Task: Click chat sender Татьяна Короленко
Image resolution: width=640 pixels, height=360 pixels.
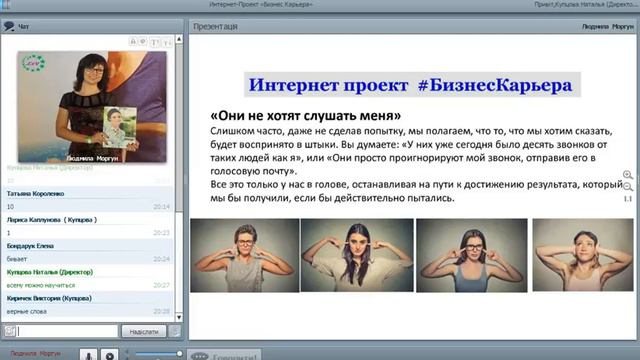Action: (36, 193)
